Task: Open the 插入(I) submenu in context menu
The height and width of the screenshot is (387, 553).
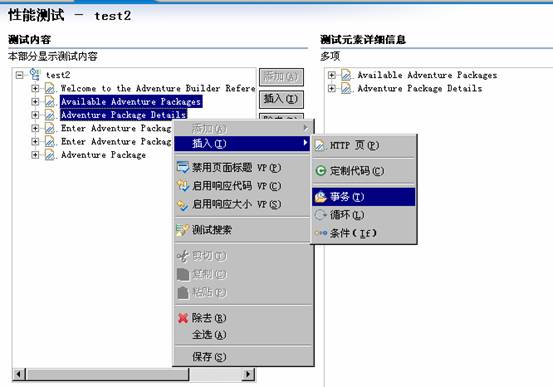Action: tap(242, 143)
